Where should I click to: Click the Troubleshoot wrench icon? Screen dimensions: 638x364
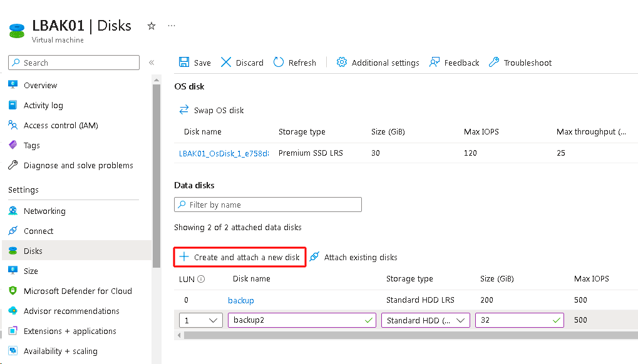coord(494,62)
